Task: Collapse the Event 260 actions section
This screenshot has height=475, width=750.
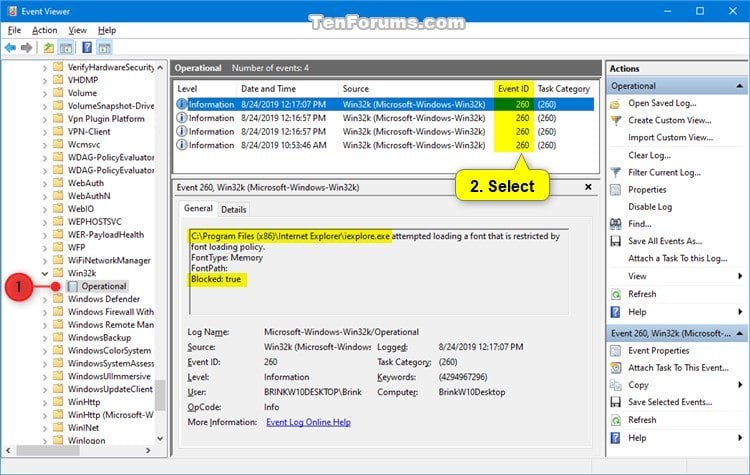Action: (739, 333)
